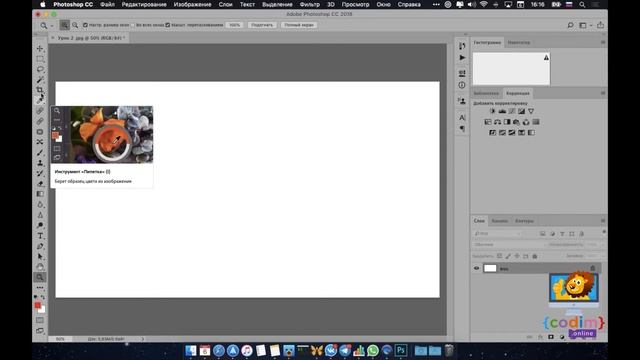640x360 pixels.
Task: Select the Clone Stamp tool
Action: [x=40, y=163]
